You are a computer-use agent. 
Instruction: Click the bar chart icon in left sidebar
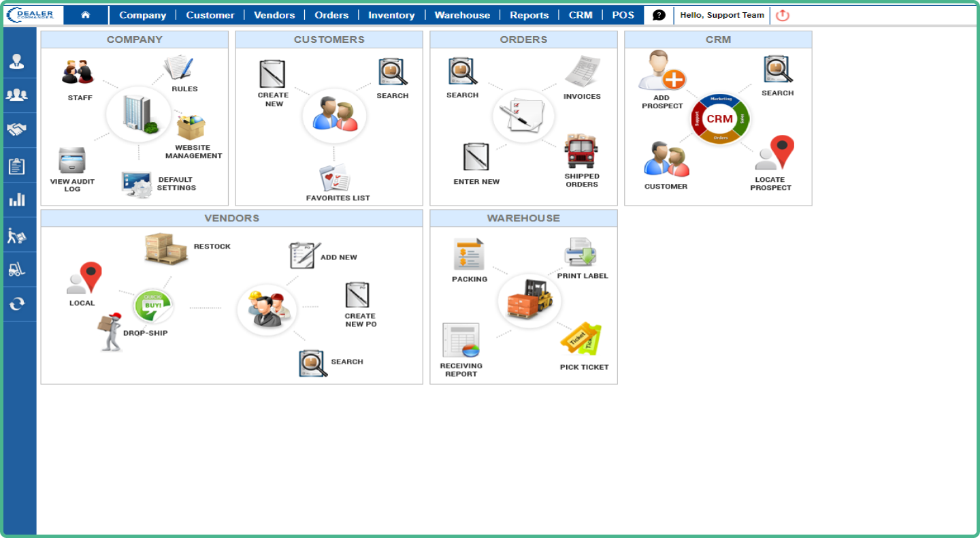(17, 200)
